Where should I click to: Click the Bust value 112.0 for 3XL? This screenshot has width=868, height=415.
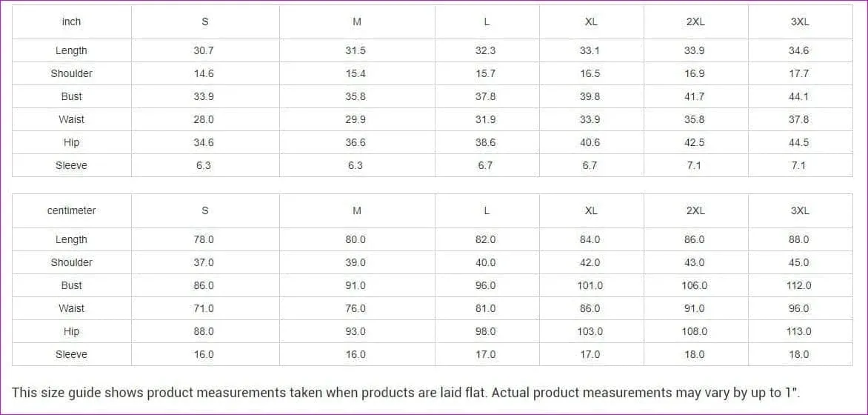tap(799, 285)
